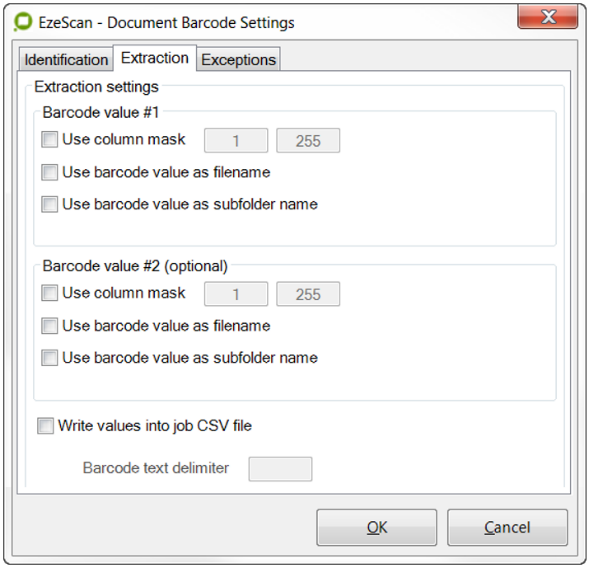Check Use barcode value as filename for Barcode #1
This screenshot has height=568, width=589.
click(50, 172)
